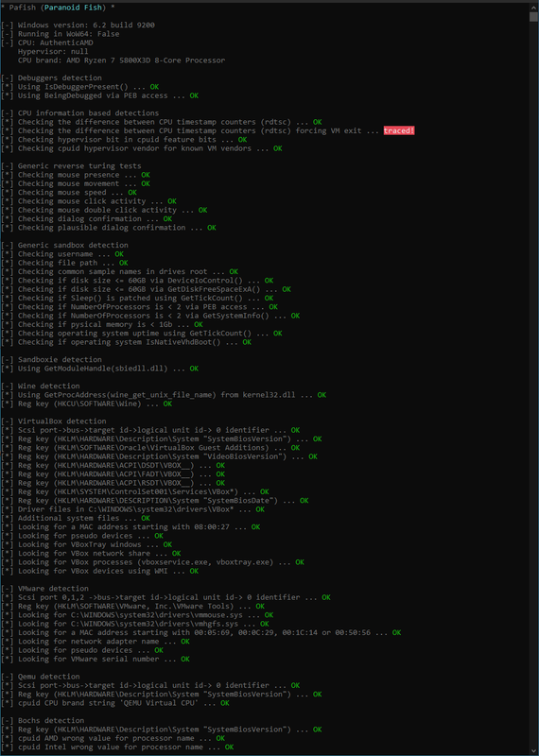This screenshot has height=756, width=539.
Task: Click 'Checking username' line
Action: click(x=62, y=254)
